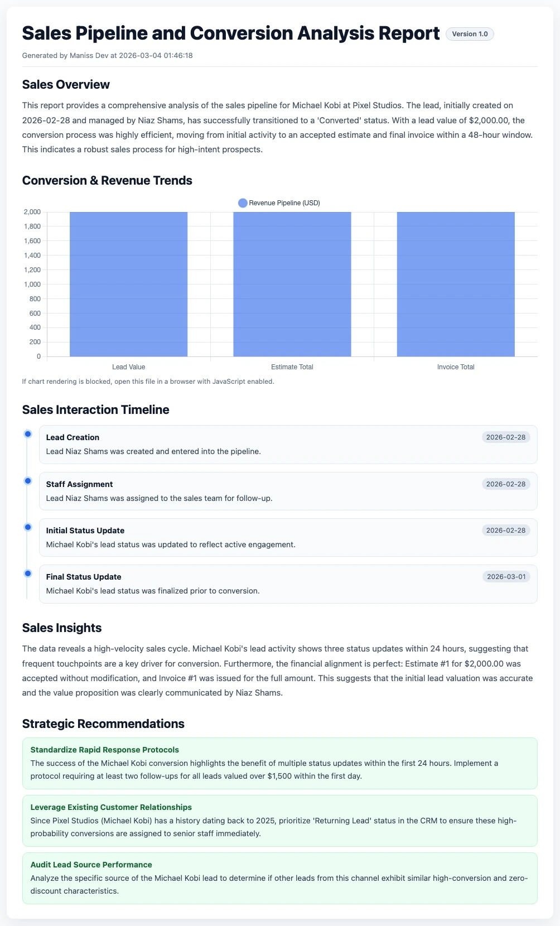Click the blue Revenue Pipeline legend circle
Viewport: 560px width, 926px height.
[x=243, y=203]
